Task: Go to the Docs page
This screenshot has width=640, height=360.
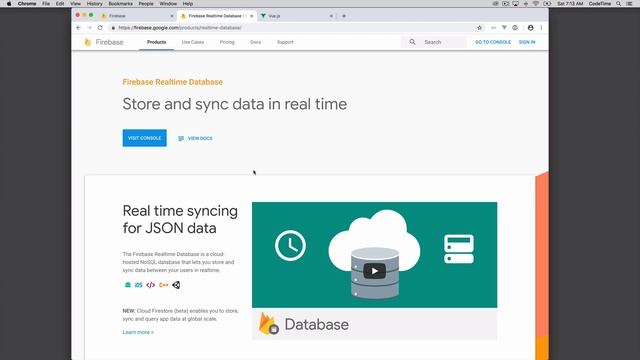Action: 256,42
